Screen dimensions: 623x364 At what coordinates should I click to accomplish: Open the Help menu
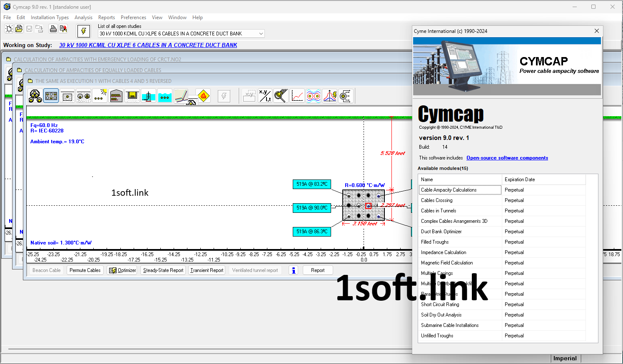click(x=197, y=17)
